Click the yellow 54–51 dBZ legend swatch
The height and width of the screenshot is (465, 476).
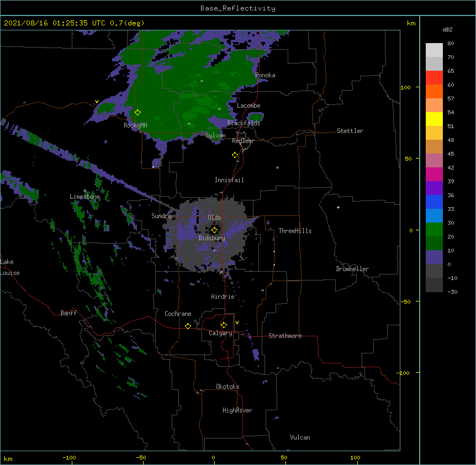[x=434, y=119]
